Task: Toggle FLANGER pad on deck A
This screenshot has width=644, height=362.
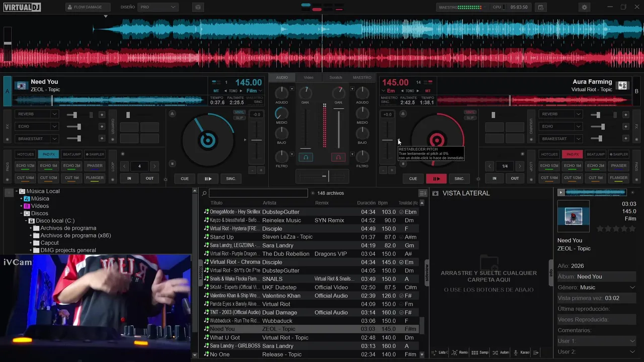Action: point(95,178)
